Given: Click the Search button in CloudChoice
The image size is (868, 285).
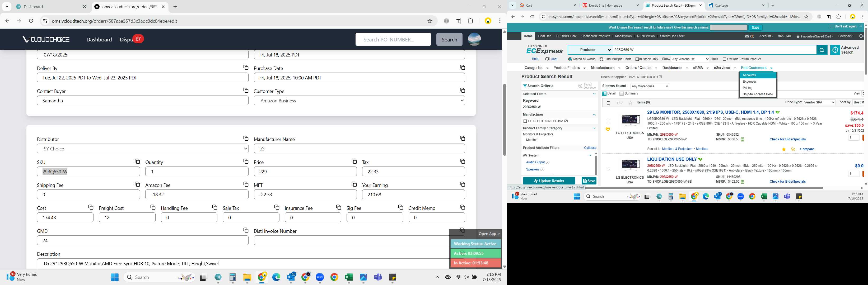Looking at the screenshot, I should coord(449,39).
